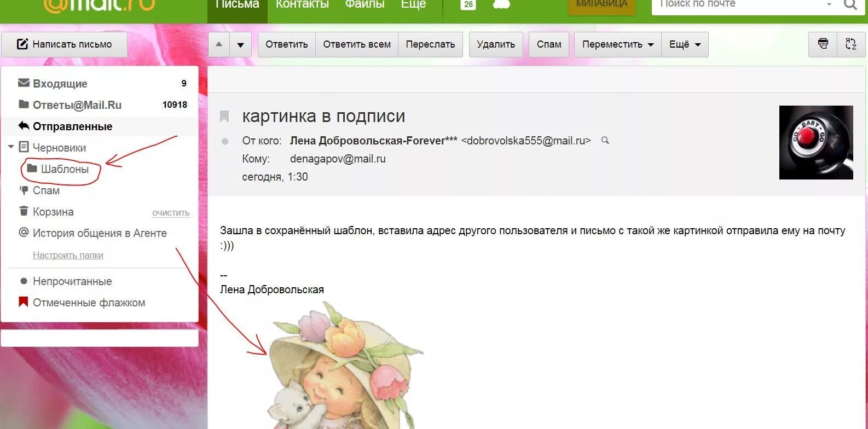
Task: Print the letter with printer icon
Action: [x=823, y=44]
